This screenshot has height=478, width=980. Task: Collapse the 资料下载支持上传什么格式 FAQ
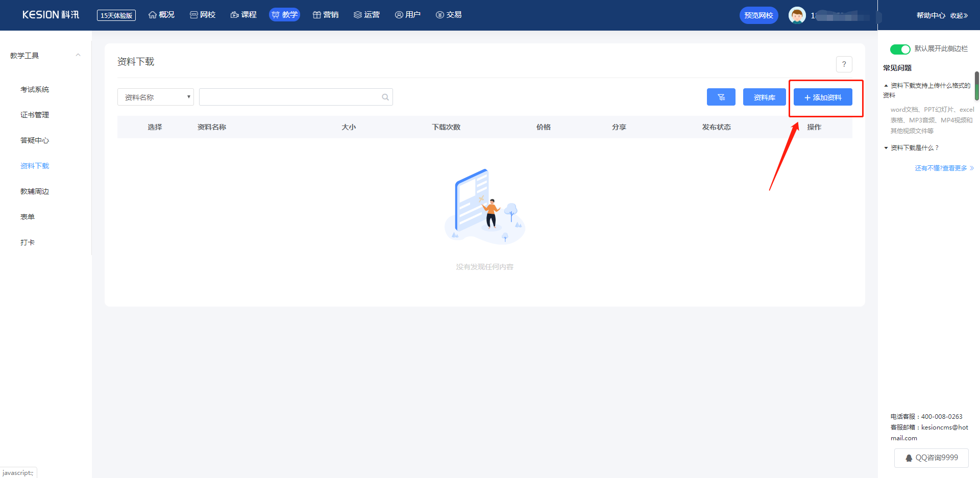(927, 90)
